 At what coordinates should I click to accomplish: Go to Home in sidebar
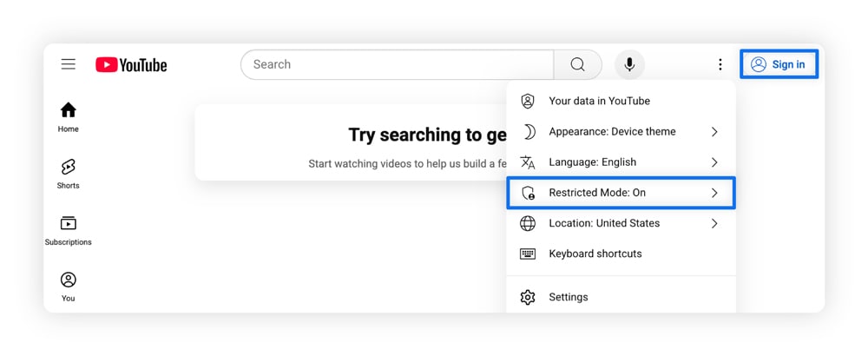68,117
